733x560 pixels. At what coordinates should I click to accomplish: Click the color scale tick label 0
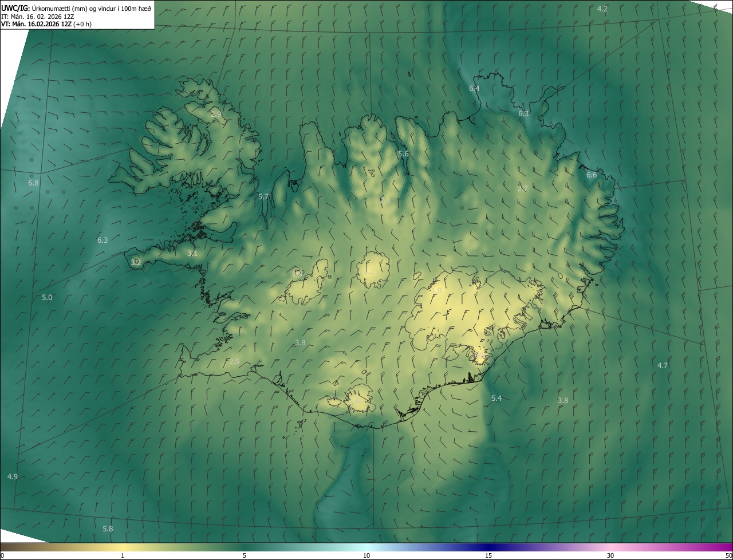pyautogui.click(x=2, y=555)
